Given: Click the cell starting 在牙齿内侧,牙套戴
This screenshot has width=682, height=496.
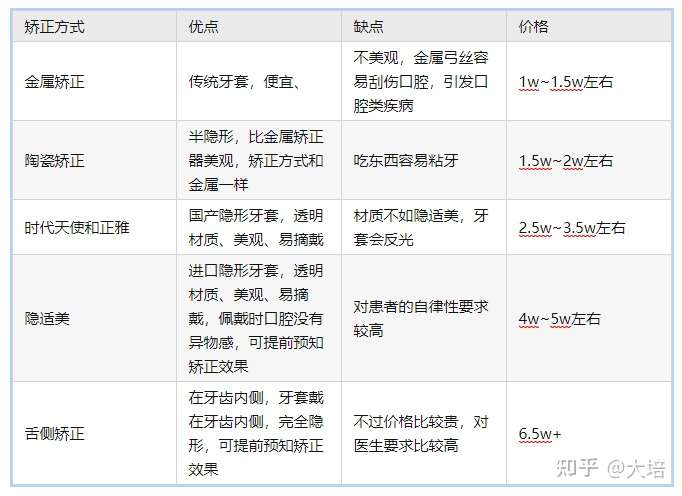Looking at the screenshot, I should pos(259,433).
